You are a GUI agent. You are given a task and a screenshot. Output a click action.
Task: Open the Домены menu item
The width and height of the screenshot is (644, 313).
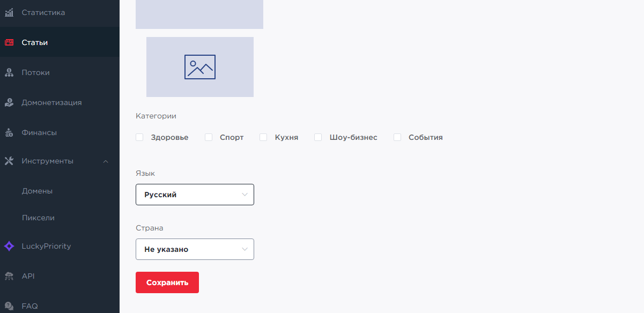coord(37,191)
